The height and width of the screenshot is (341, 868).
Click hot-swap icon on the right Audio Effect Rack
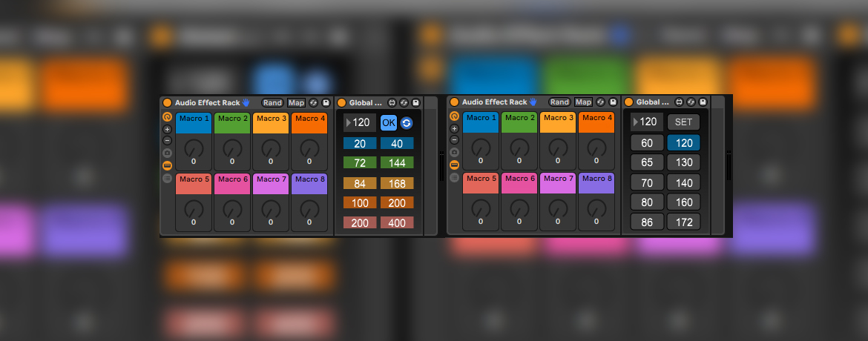[x=600, y=102]
